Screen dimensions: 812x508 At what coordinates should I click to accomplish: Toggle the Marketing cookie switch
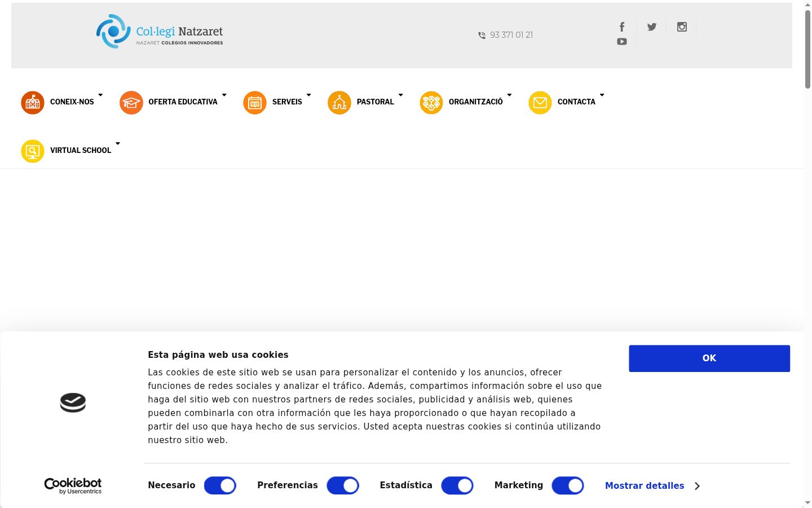click(x=568, y=485)
